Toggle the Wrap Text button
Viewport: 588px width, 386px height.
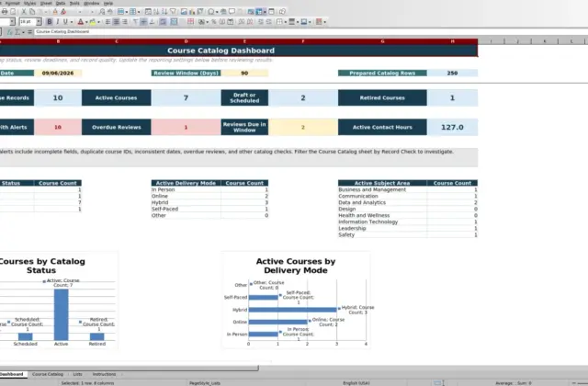[x=163, y=22]
